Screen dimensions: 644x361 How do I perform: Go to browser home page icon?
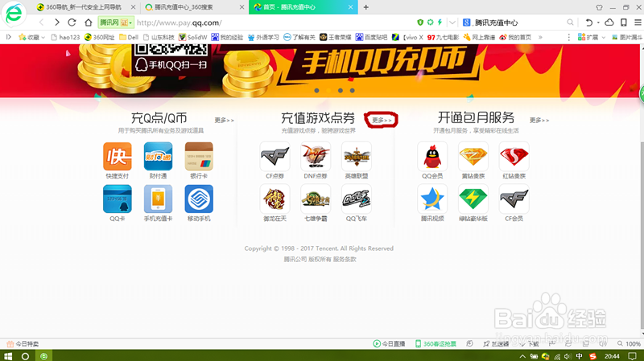[89, 23]
